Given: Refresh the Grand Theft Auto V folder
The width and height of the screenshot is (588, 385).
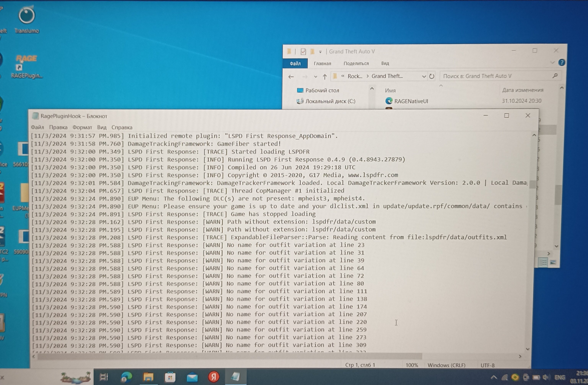Looking at the screenshot, I should [x=432, y=76].
